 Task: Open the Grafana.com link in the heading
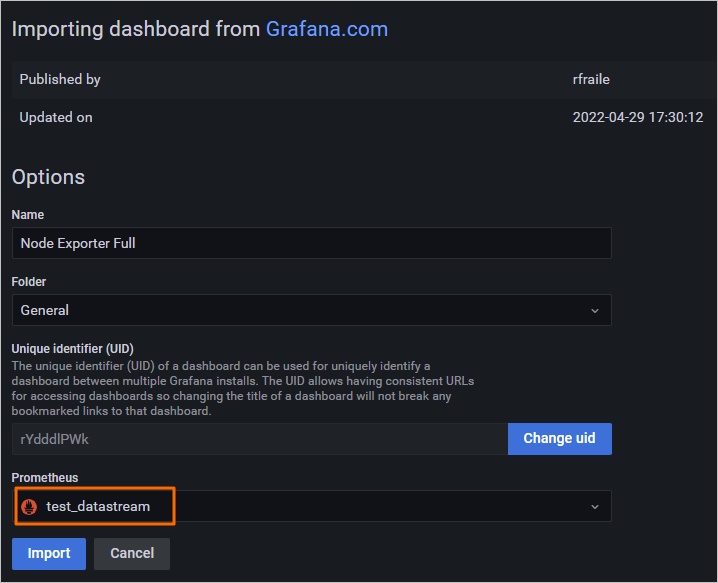click(x=326, y=29)
